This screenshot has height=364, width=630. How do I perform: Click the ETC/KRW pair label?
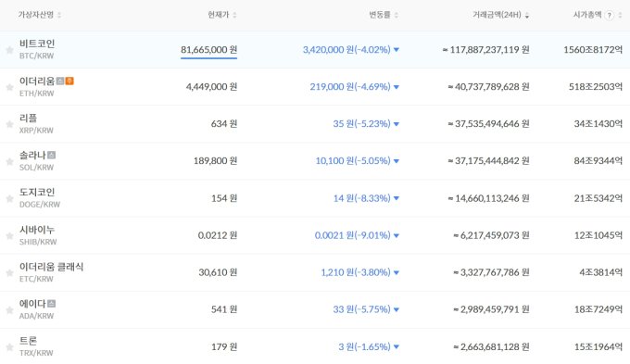[x=36, y=279]
